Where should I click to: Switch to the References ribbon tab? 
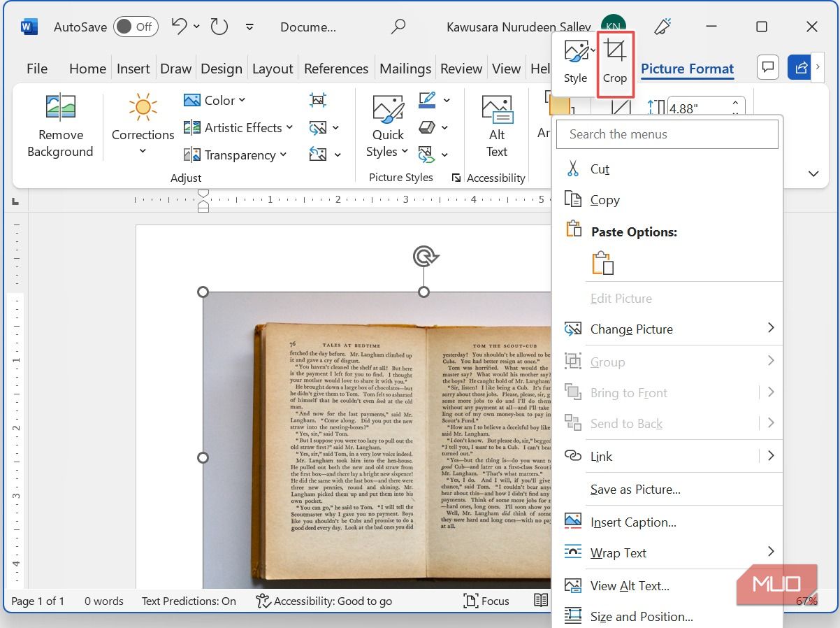point(336,68)
